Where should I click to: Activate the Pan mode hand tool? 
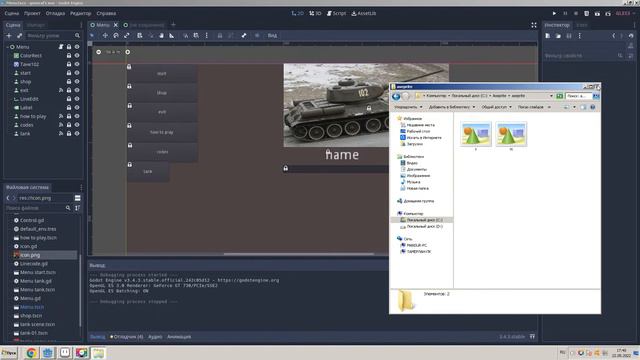pyautogui.click(x=161, y=36)
